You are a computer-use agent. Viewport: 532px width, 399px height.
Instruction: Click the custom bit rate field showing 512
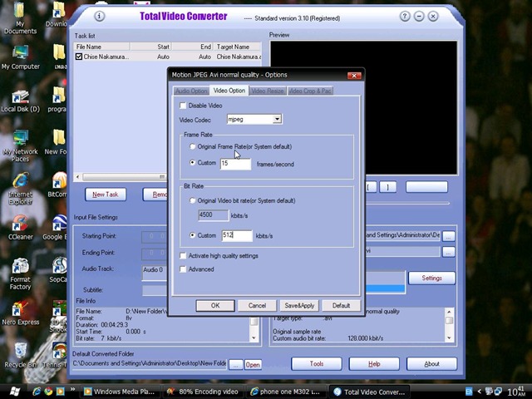[x=237, y=235]
